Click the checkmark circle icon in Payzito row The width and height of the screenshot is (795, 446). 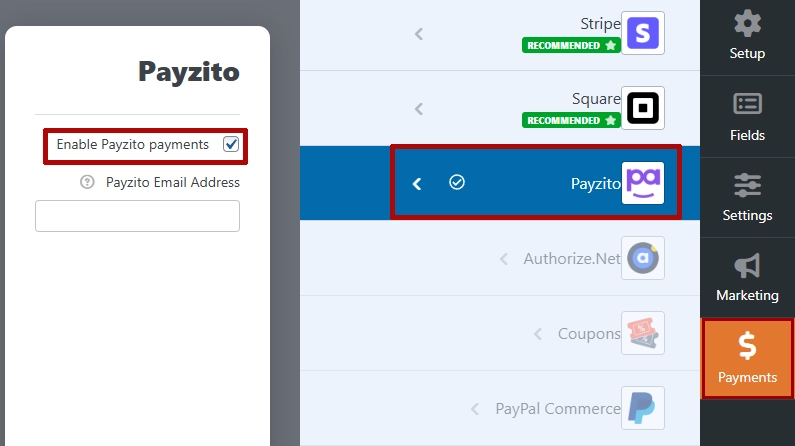tap(457, 183)
